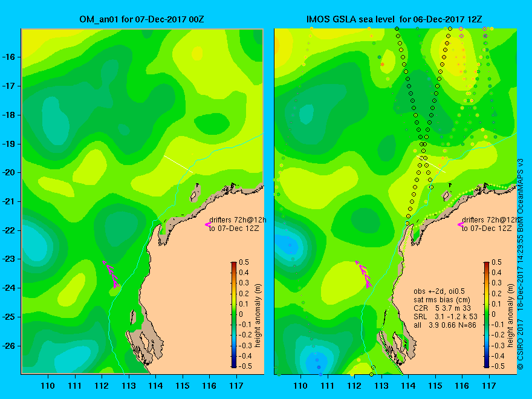Click longitude 116 under the OM_an01 map

pyautogui.click(x=209, y=386)
